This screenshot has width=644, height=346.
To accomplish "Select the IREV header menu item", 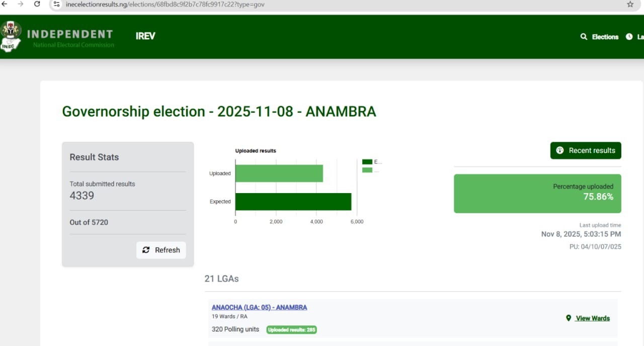I will (x=145, y=36).
